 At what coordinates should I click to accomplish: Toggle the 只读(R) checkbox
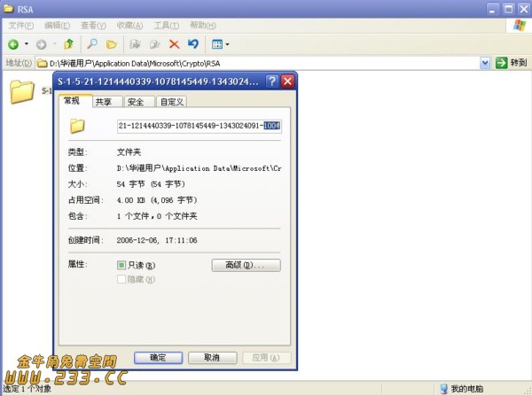tap(121, 265)
